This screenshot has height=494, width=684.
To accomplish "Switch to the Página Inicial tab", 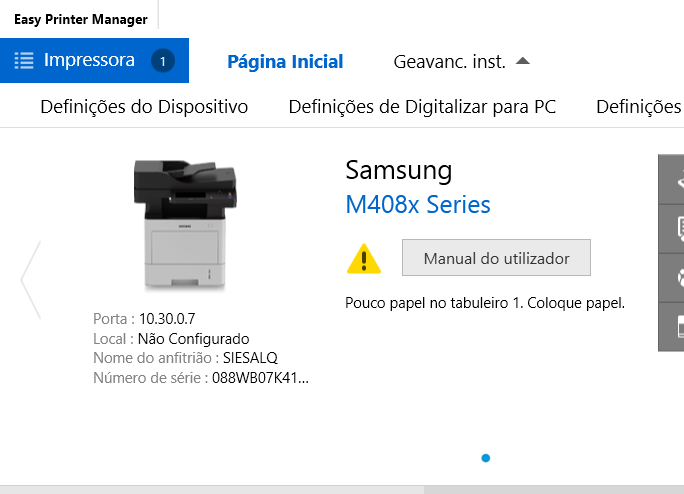I will point(285,62).
